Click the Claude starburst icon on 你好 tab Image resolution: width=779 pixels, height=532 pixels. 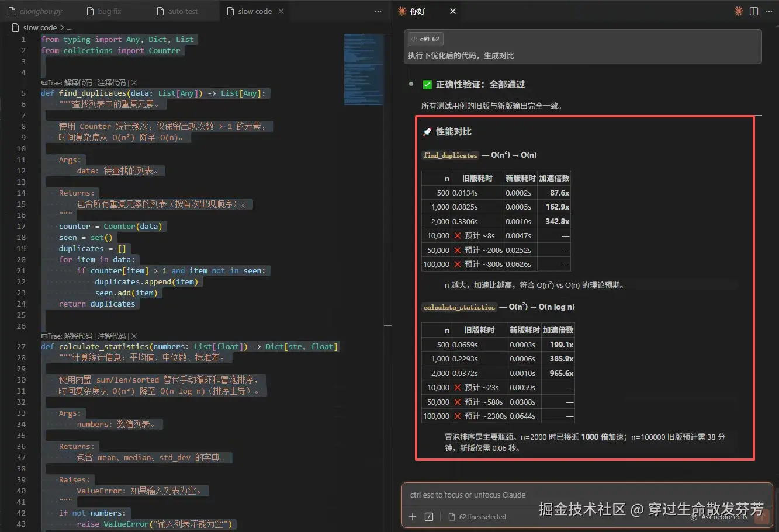pos(402,11)
